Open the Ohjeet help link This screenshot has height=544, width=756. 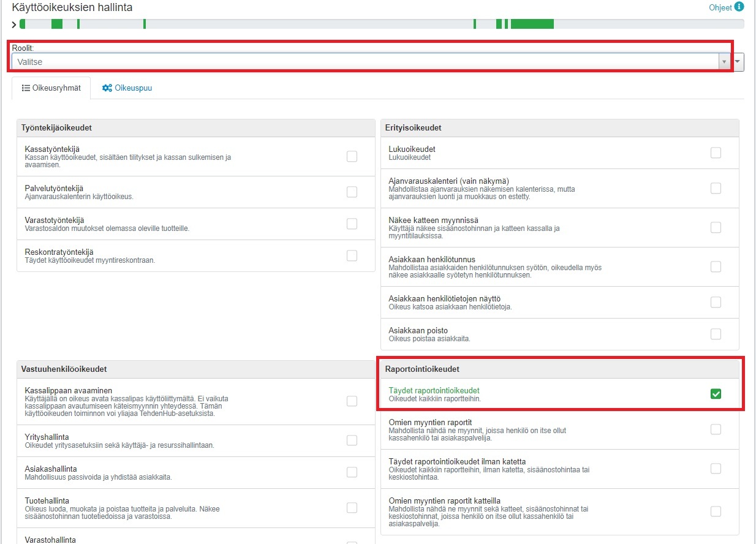720,8
